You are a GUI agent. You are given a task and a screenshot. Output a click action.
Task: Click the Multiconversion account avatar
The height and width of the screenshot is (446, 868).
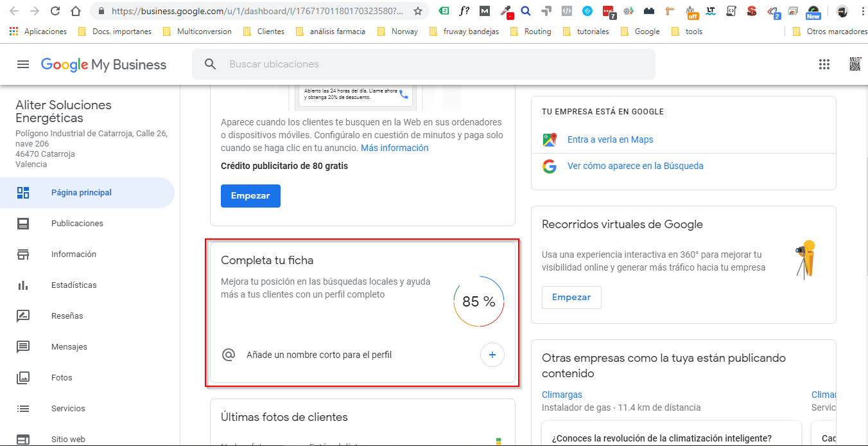pyautogui.click(x=855, y=64)
